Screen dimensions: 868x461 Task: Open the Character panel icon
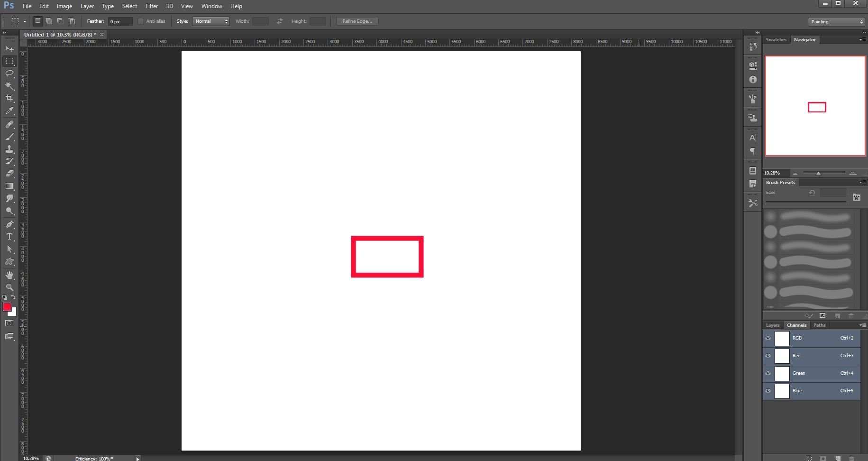point(753,138)
